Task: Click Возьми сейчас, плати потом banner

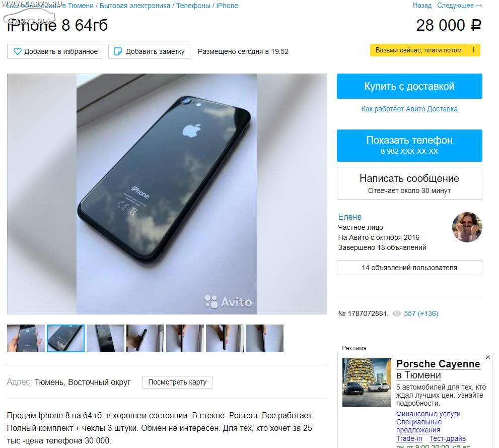Action: (x=418, y=50)
